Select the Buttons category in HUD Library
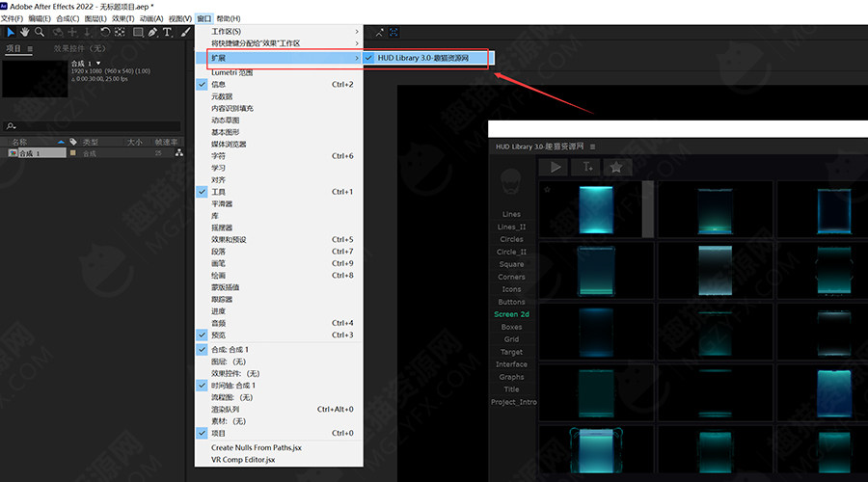The height and width of the screenshot is (482, 868). click(x=511, y=302)
